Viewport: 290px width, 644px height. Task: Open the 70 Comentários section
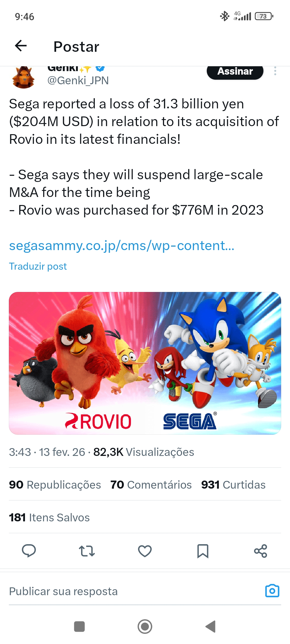pos(151,485)
